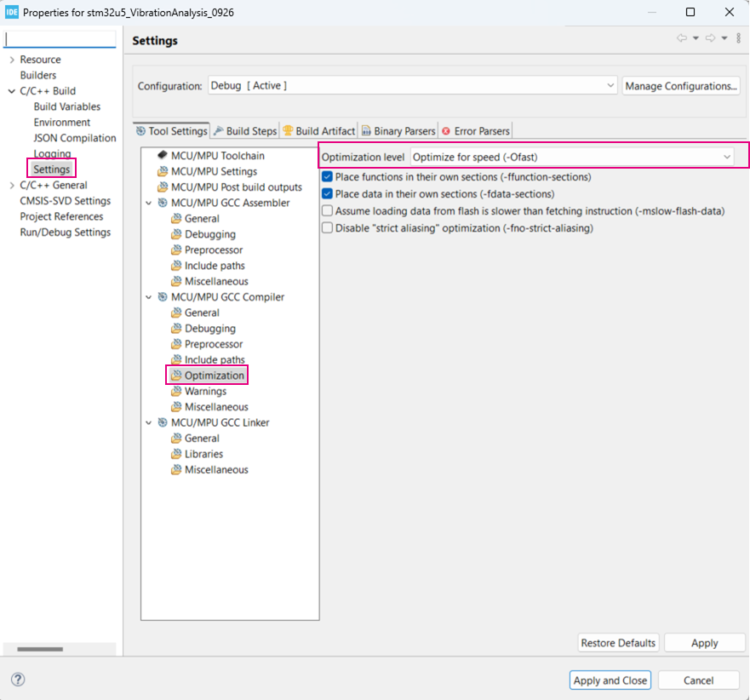This screenshot has height=700, width=750.
Task: Click Manage Configurations button
Action: pyautogui.click(x=681, y=86)
